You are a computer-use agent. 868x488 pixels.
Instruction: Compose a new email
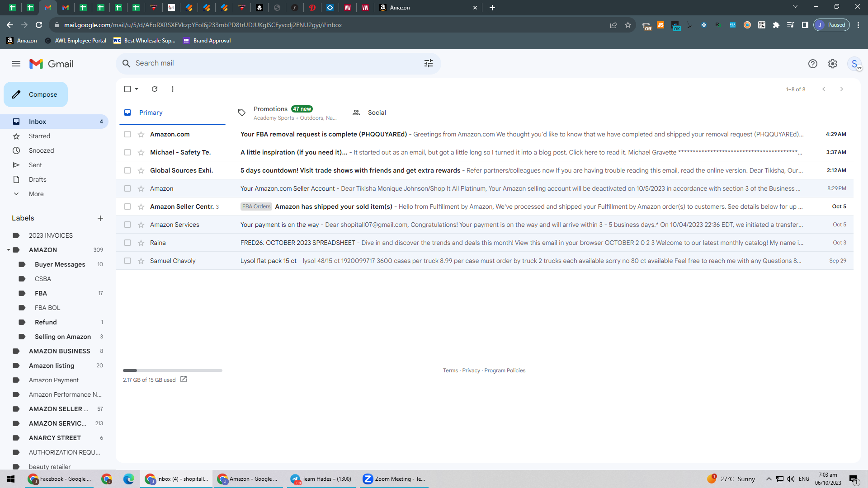pyautogui.click(x=36, y=94)
